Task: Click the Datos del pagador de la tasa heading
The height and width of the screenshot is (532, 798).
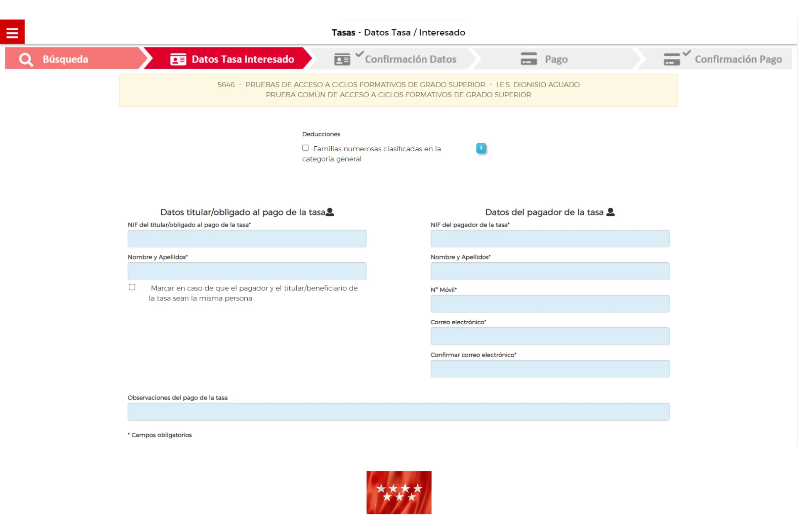Action: point(544,212)
